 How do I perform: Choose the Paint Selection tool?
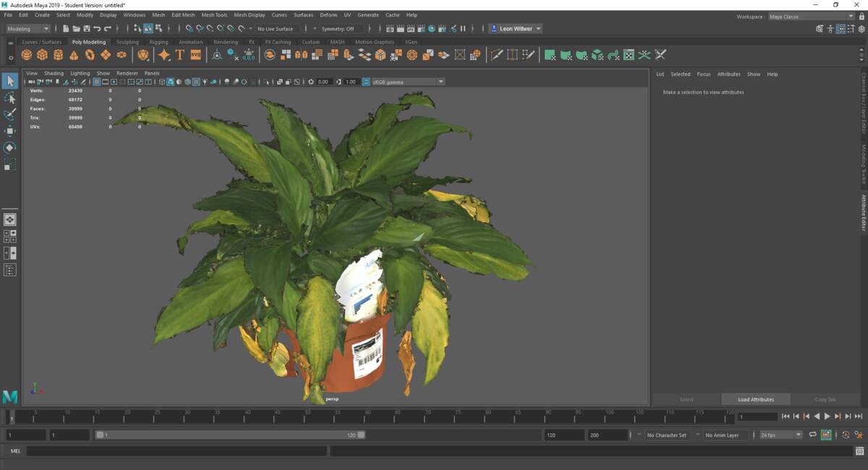coord(10,114)
